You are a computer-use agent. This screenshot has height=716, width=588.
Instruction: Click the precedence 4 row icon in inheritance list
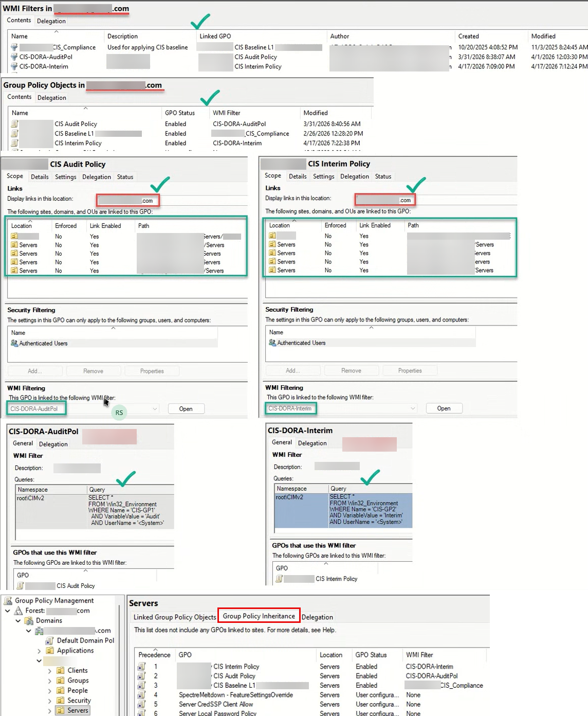141,695
